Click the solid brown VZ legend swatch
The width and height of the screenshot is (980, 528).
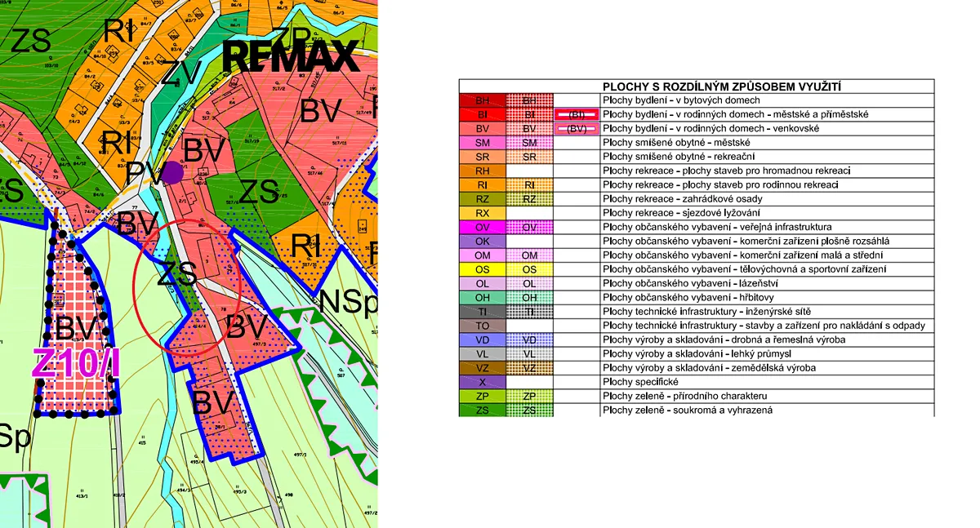pyautogui.click(x=483, y=368)
